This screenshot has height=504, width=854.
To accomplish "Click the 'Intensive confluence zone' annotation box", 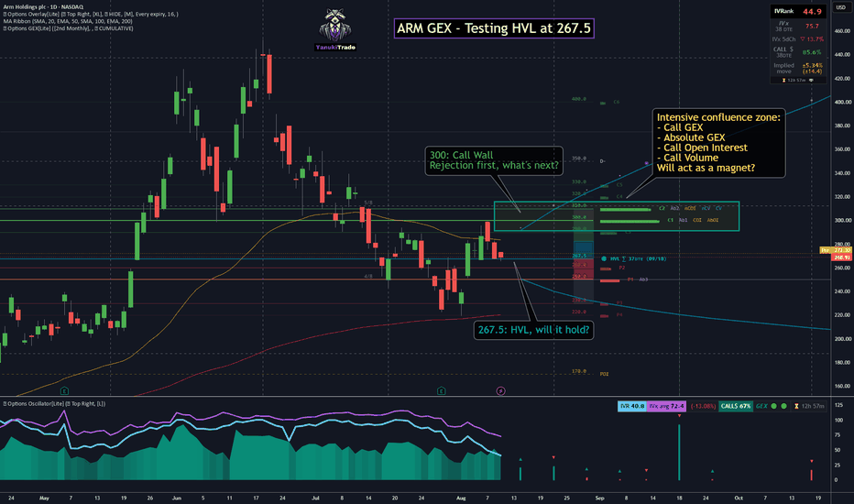I will pos(719,143).
